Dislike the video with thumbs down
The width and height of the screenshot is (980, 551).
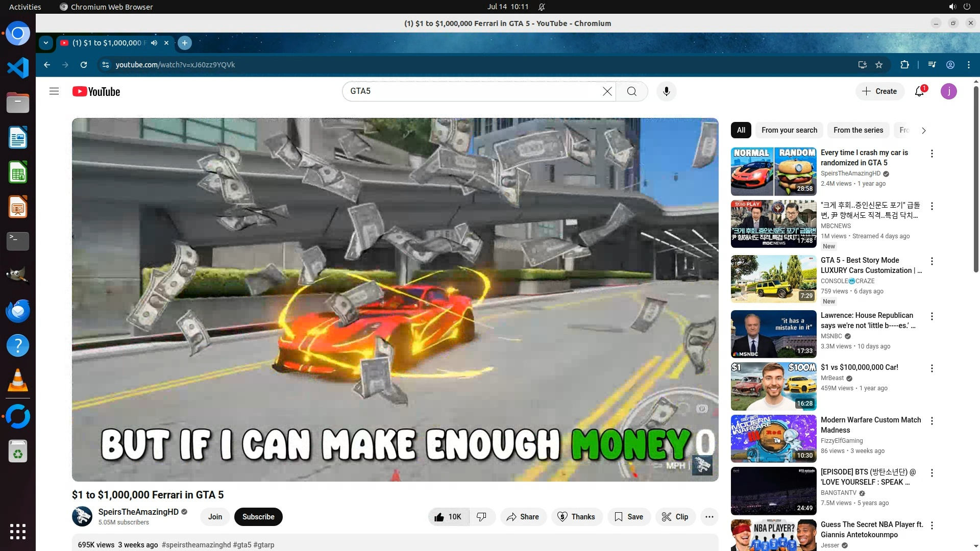(x=481, y=517)
